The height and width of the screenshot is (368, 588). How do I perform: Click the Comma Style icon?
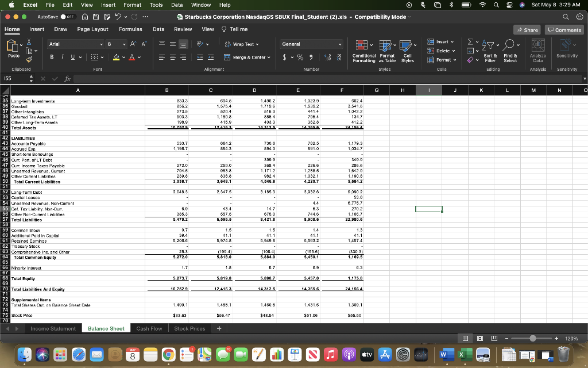point(311,57)
